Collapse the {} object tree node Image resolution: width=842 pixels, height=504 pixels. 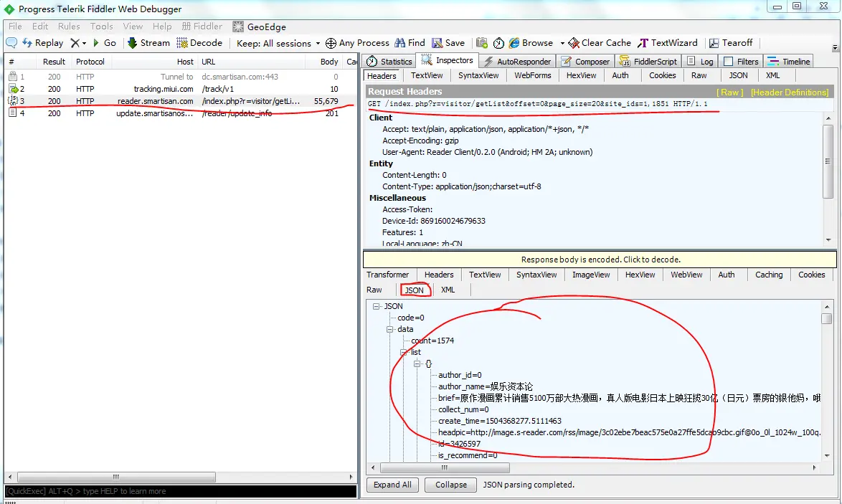pyautogui.click(x=417, y=364)
